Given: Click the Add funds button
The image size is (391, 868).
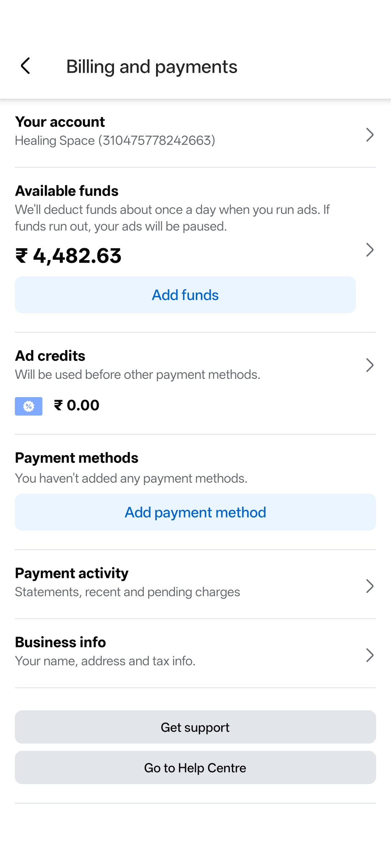Looking at the screenshot, I should click(185, 295).
